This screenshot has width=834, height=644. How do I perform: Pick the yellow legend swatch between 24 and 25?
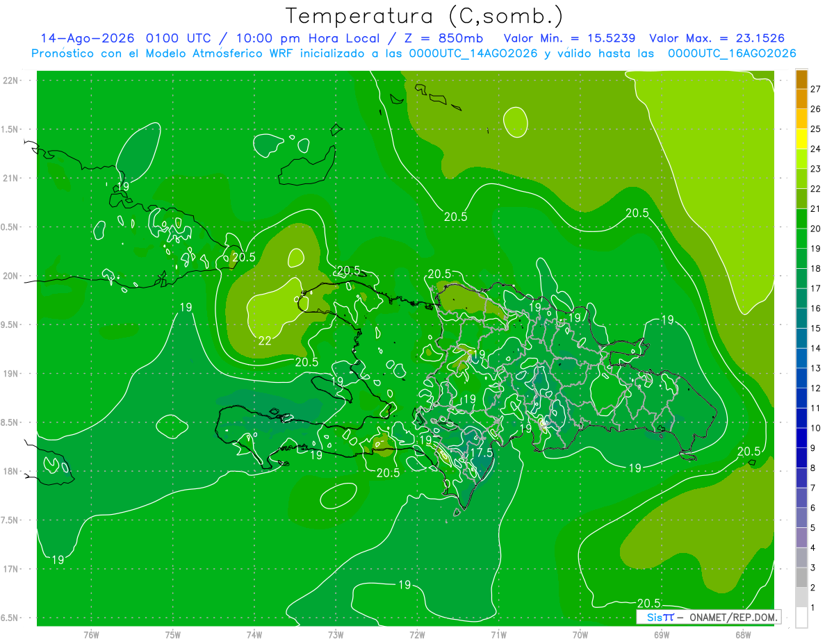click(801, 139)
